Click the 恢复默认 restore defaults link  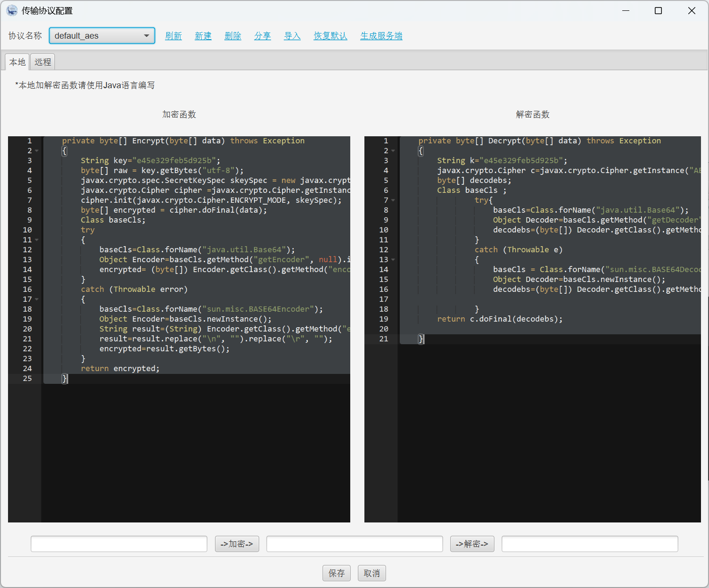(330, 36)
